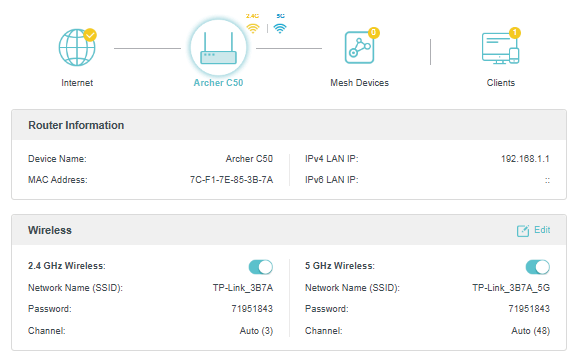This screenshot has height=361, width=581.
Task: Click the Wireless section heading
Action: (50, 230)
